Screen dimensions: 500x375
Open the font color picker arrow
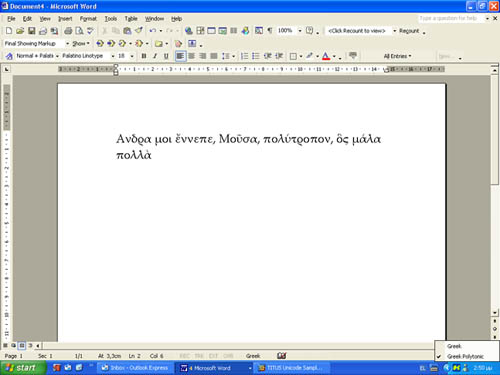(334, 56)
